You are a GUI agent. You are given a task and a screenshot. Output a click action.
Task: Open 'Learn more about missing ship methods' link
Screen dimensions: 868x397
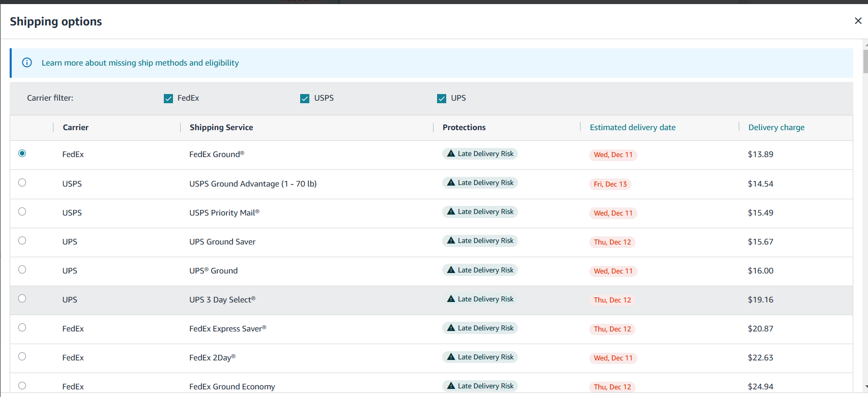tap(140, 63)
